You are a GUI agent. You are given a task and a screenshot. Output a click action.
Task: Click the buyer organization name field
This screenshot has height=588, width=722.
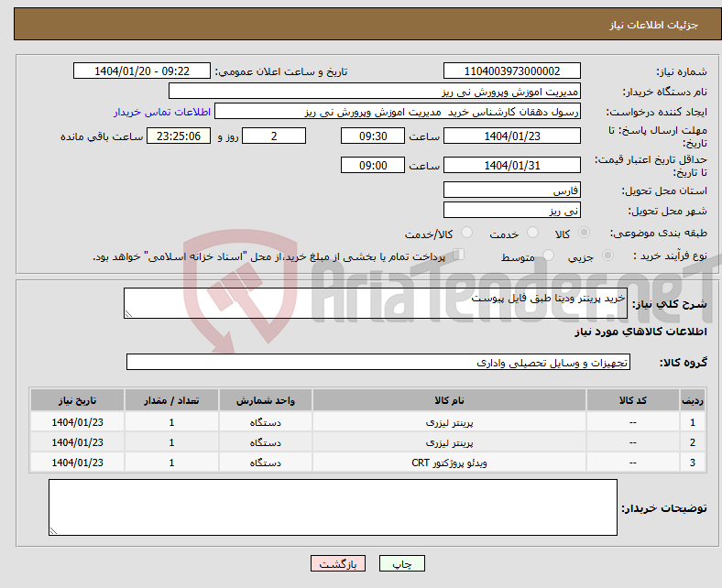pos(375,92)
